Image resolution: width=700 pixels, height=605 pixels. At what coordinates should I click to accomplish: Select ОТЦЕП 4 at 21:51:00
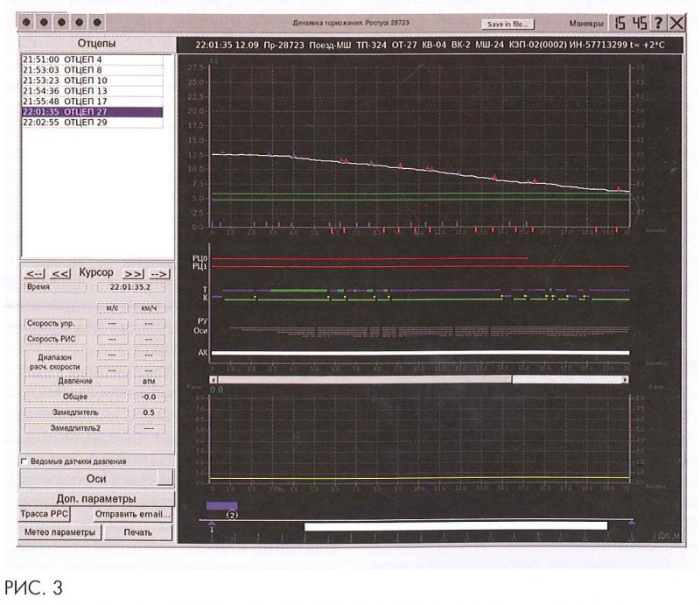[x=93, y=60]
